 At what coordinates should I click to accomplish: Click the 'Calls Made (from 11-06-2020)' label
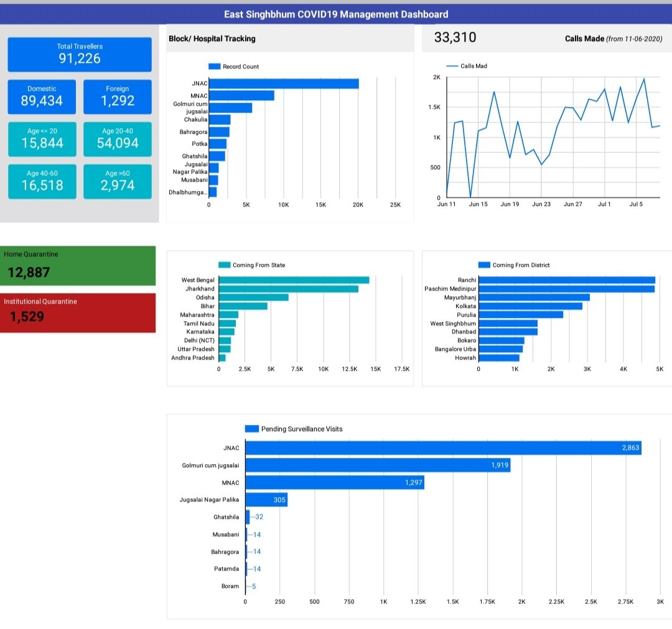(x=614, y=39)
